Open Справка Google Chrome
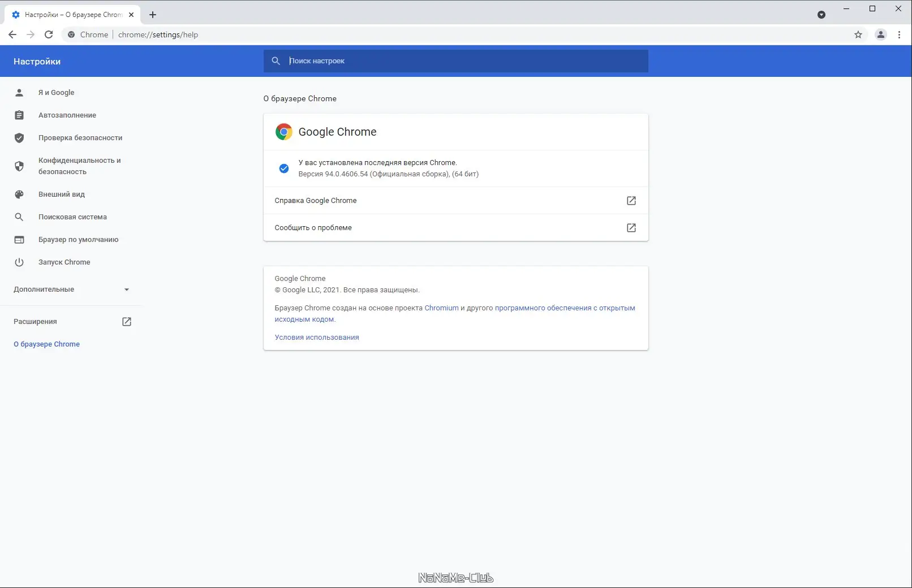Image resolution: width=912 pixels, height=588 pixels. pyautogui.click(x=455, y=201)
